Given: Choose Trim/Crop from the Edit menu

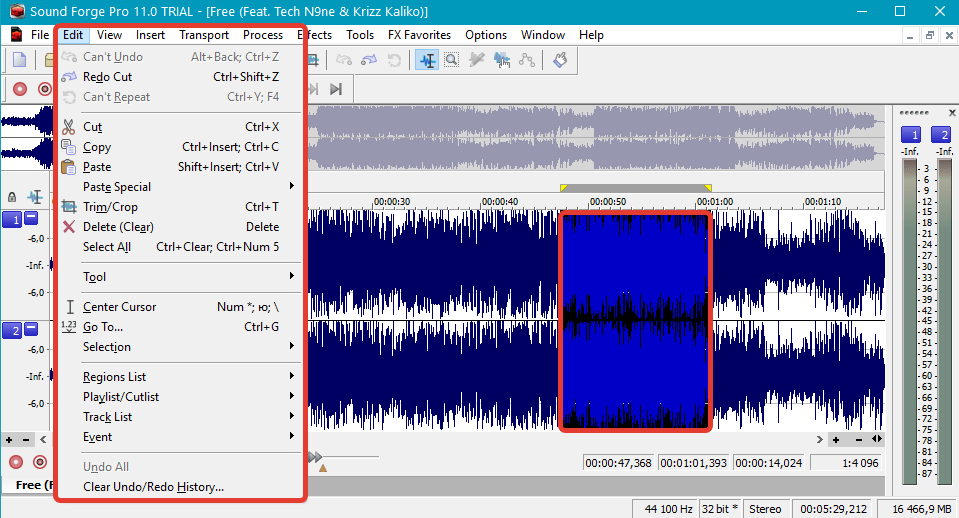Looking at the screenshot, I should click(x=181, y=207).
